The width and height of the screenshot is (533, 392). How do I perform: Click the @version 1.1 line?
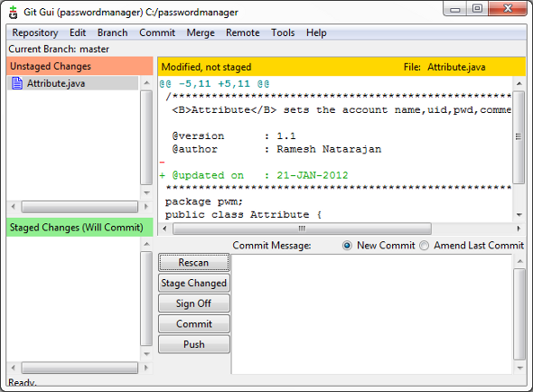click(x=234, y=136)
